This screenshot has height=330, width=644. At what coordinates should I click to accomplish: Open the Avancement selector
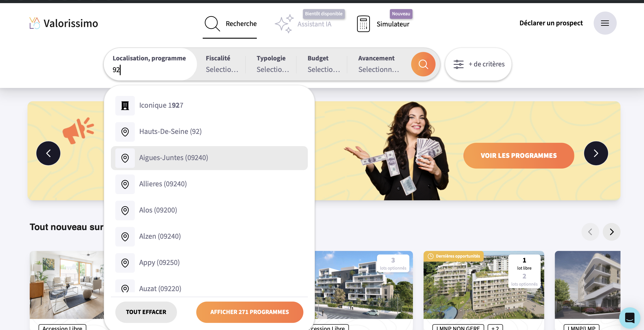click(378, 64)
